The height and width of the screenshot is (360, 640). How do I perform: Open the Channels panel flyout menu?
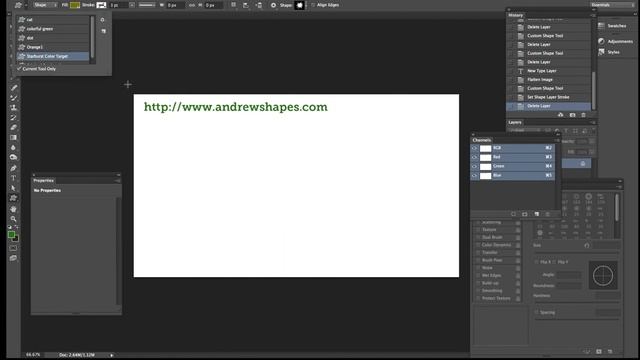pos(557,140)
